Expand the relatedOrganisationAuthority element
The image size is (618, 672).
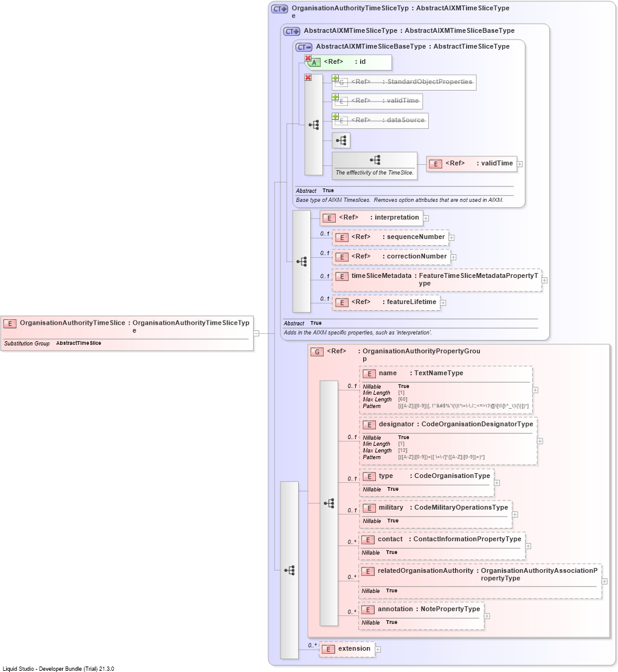pos(604,581)
